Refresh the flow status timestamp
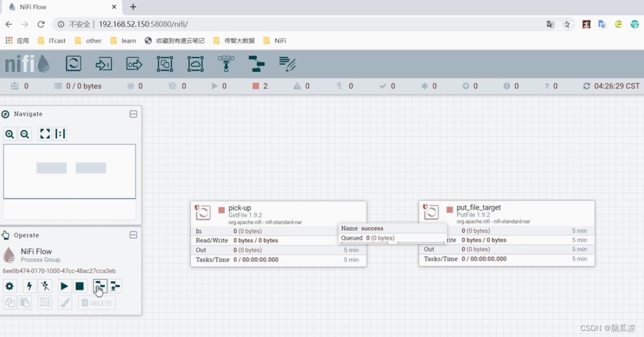Viewport: 644px width, 337px height. tap(587, 86)
